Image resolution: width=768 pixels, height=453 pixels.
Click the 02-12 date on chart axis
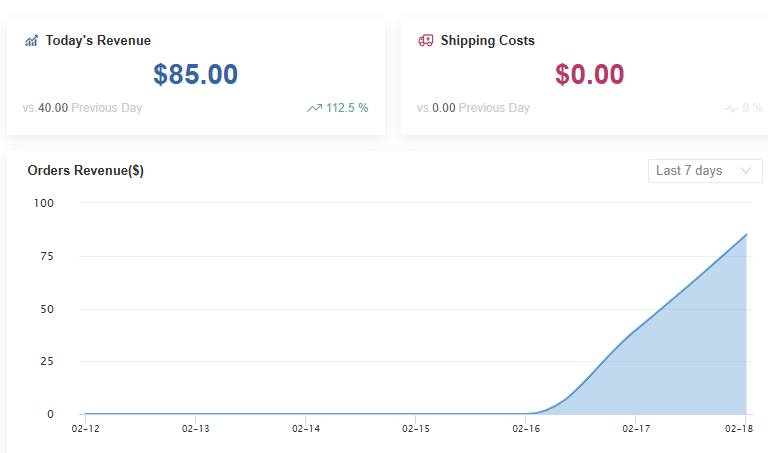coord(85,428)
